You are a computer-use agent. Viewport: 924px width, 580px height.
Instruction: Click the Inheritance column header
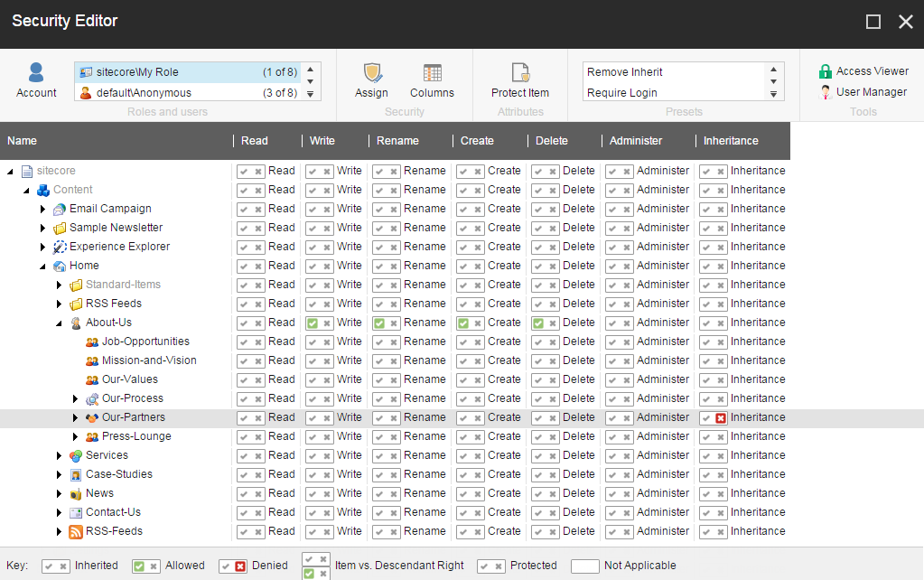click(x=731, y=141)
